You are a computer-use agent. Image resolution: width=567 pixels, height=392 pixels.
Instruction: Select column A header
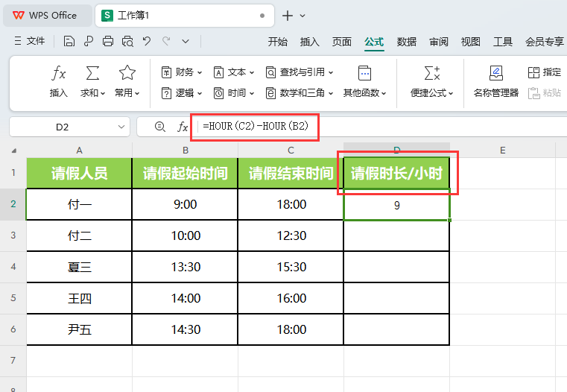(x=79, y=151)
